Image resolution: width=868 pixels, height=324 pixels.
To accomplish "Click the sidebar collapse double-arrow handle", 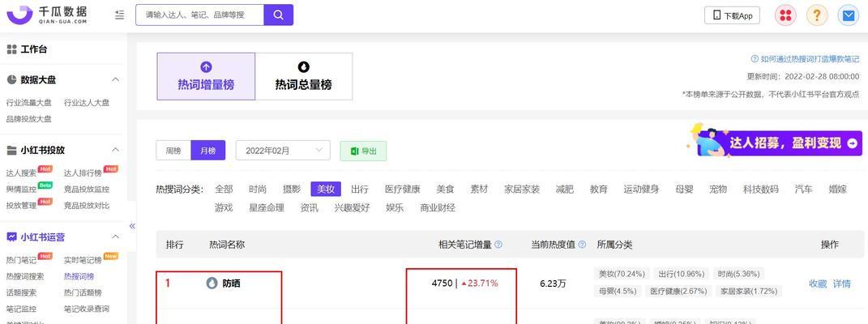I will click(x=132, y=226).
